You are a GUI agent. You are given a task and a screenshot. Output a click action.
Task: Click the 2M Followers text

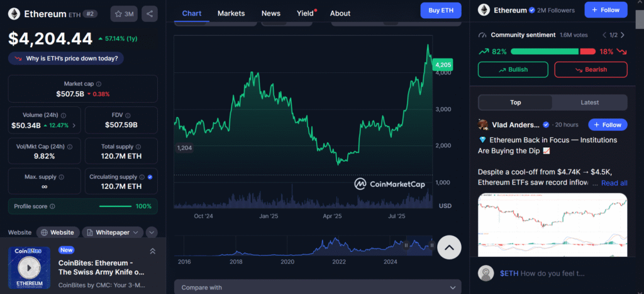tap(555, 10)
